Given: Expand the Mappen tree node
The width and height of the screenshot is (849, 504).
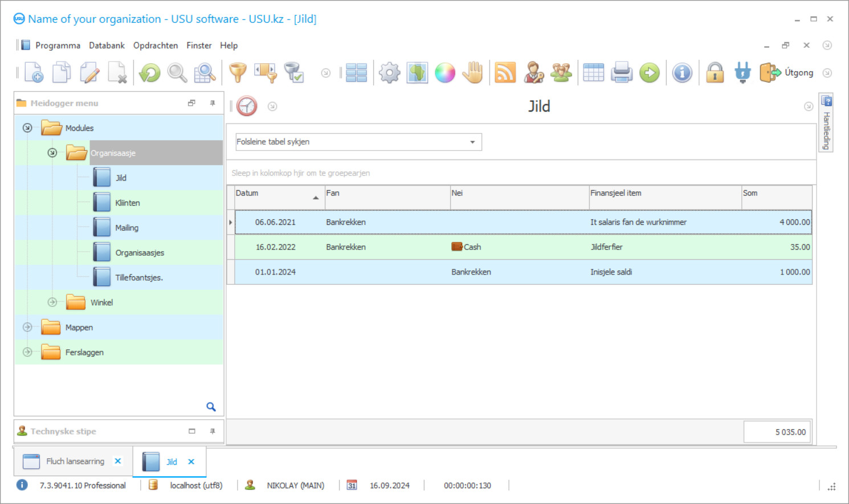Looking at the screenshot, I should [x=27, y=327].
